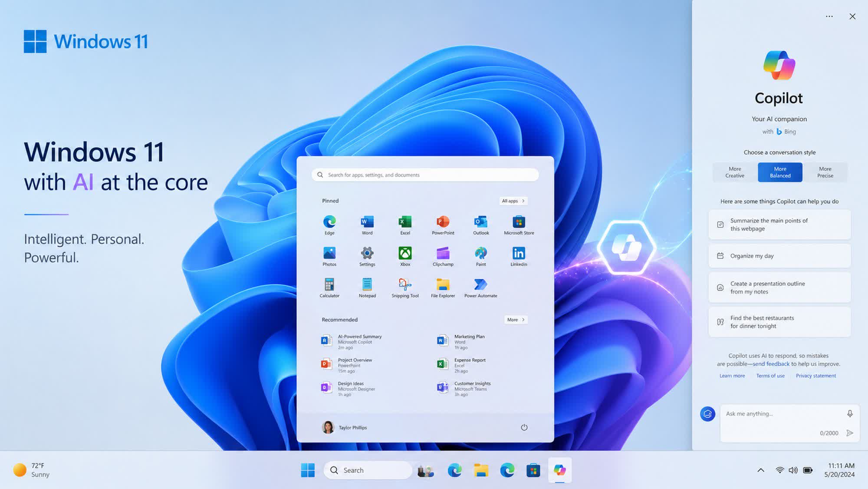Click the volume speaker icon in the tray

coord(793,470)
